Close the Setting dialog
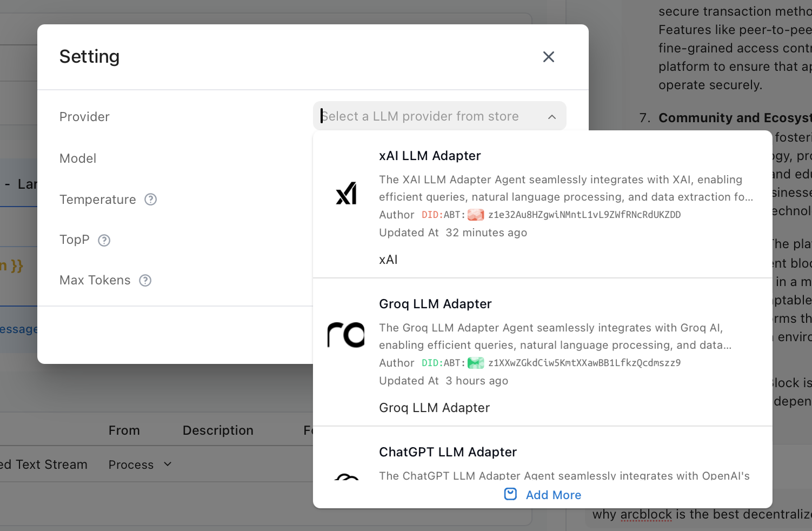This screenshot has height=531, width=812. 548,57
